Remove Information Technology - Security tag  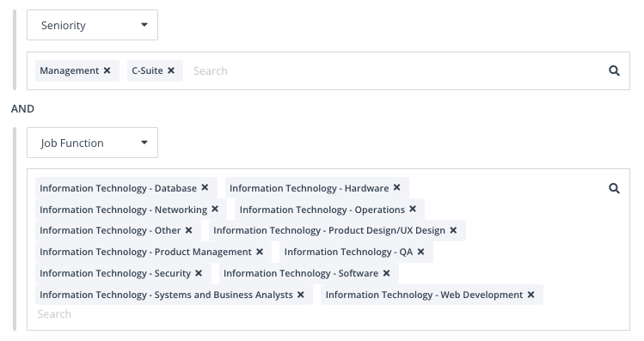tap(199, 273)
